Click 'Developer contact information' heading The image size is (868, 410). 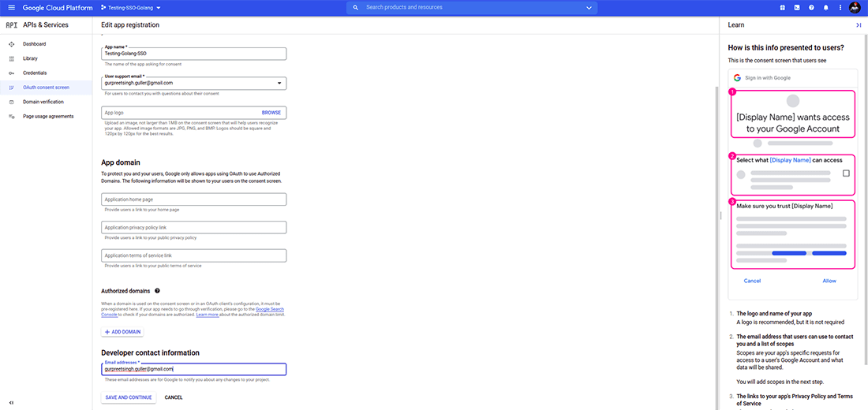point(151,352)
